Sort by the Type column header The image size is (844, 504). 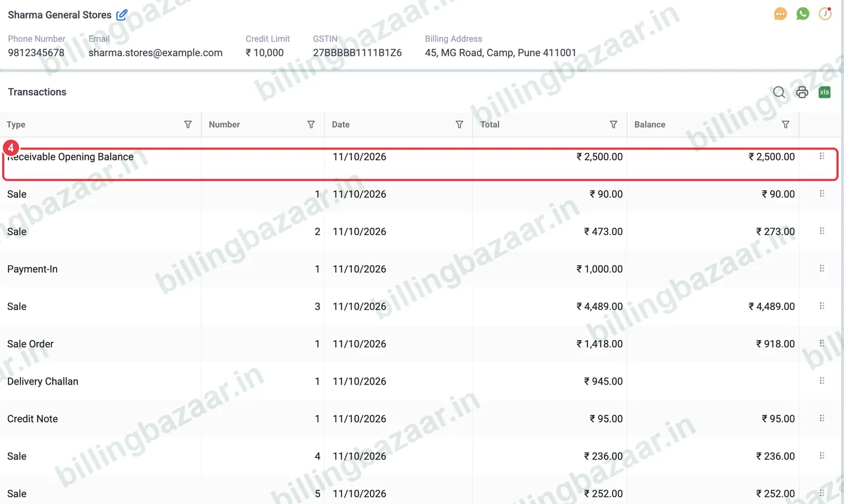(16, 124)
